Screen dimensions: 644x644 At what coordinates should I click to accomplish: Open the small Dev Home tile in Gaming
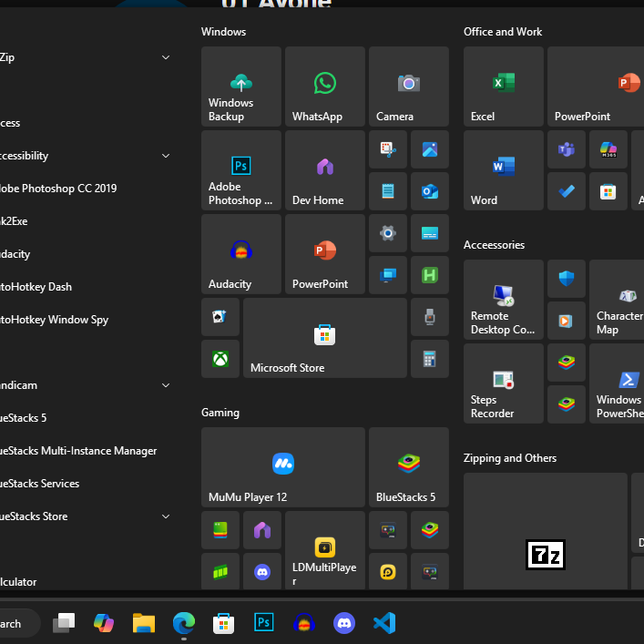(262, 530)
